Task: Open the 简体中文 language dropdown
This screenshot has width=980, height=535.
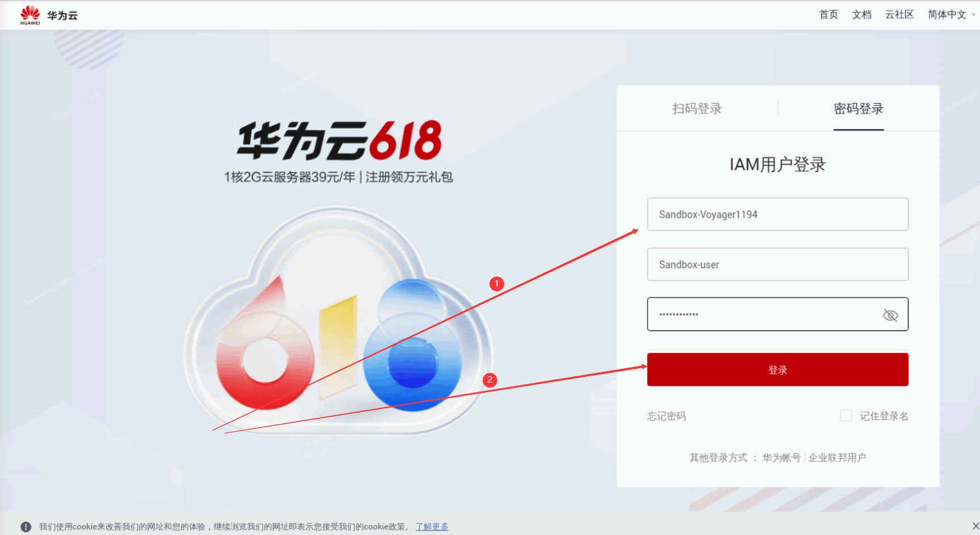Action: (x=951, y=15)
